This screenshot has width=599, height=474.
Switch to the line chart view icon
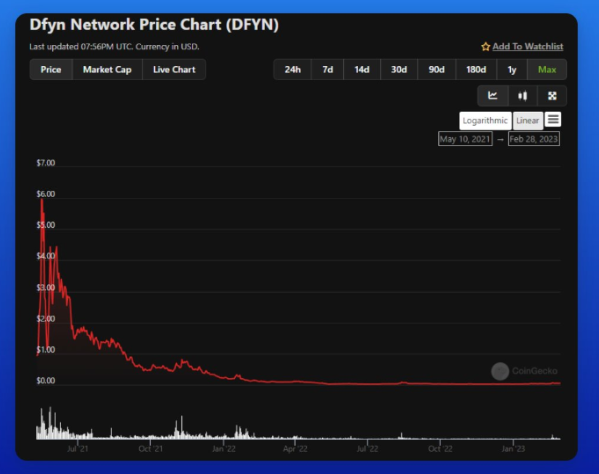[493, 95]
